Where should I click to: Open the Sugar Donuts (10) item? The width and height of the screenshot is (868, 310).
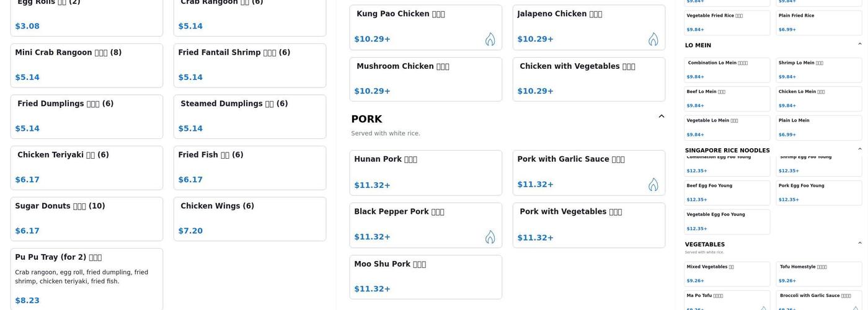pyautogui.click(x=87, y=218)
